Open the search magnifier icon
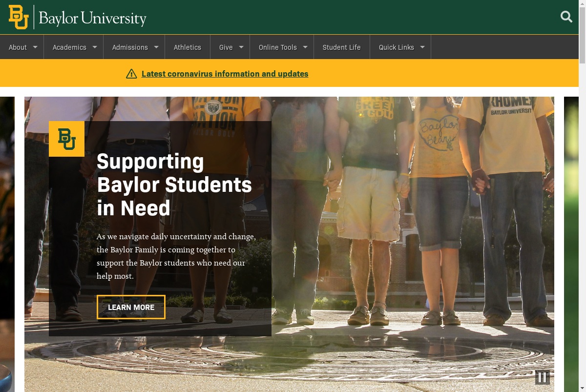The height and width of the screenshot is (392, 586). click(x=566, y=17)
